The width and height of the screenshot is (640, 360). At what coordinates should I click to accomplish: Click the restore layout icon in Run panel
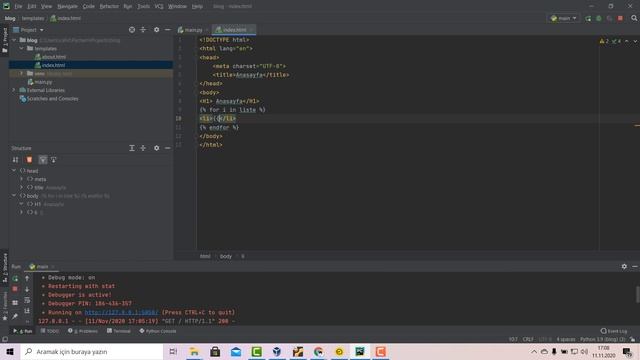tap(15, 302)
